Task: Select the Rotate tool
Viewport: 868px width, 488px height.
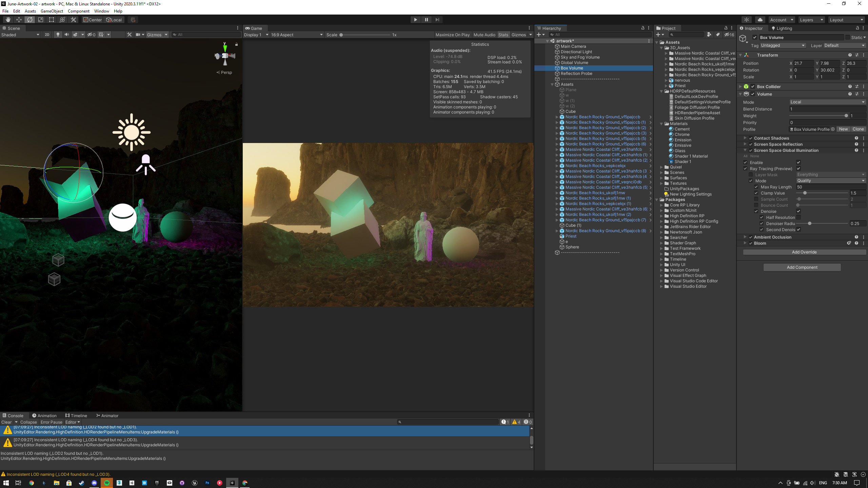Action: click(x=29, y=19)
